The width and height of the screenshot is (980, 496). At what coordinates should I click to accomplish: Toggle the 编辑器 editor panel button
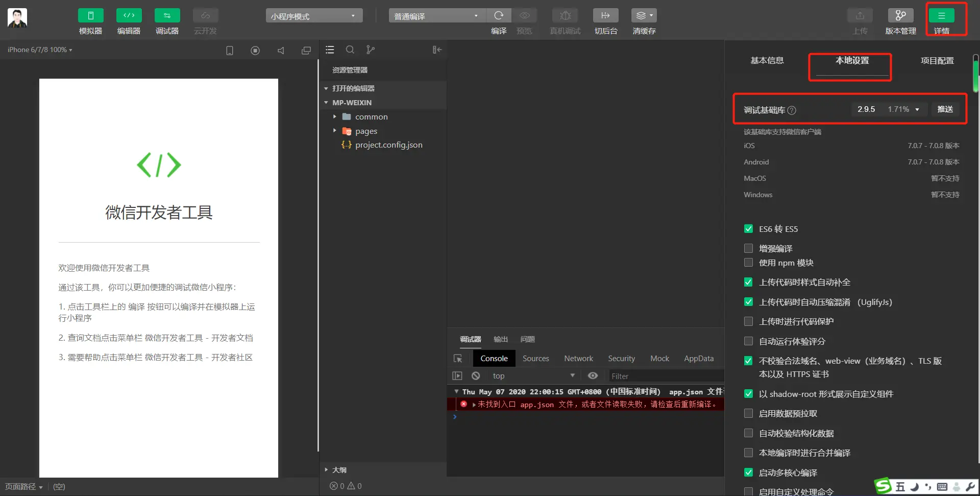129,16
